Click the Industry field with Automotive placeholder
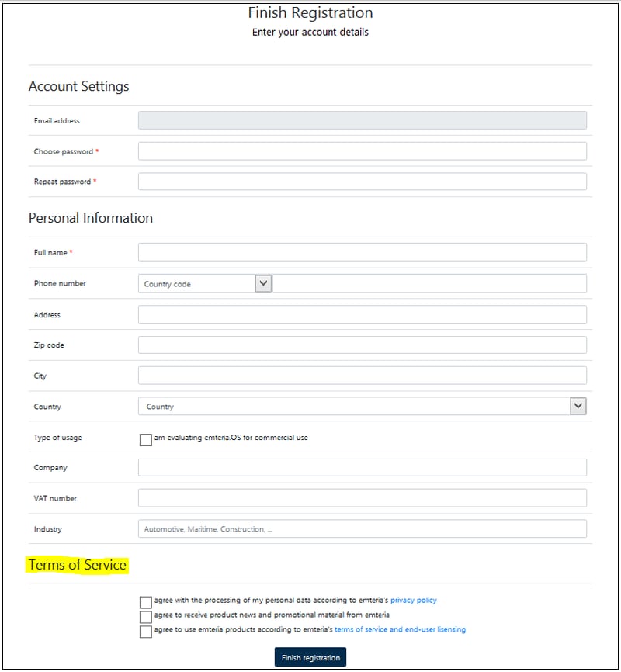The height and width of the screenshot is (672, 621). [362, 528]
